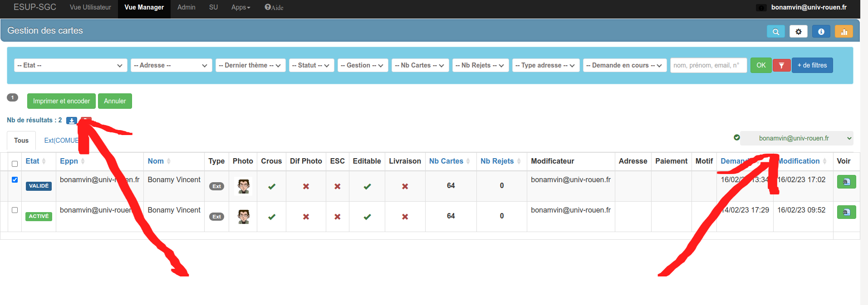The image size is (868, 305).
Task: Toggle the select-all checkbox in table header
Action: [x=15, y=164]
